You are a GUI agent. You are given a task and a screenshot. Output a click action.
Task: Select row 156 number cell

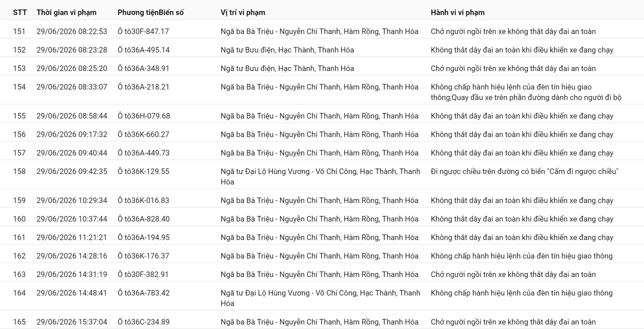click(19, 134)
